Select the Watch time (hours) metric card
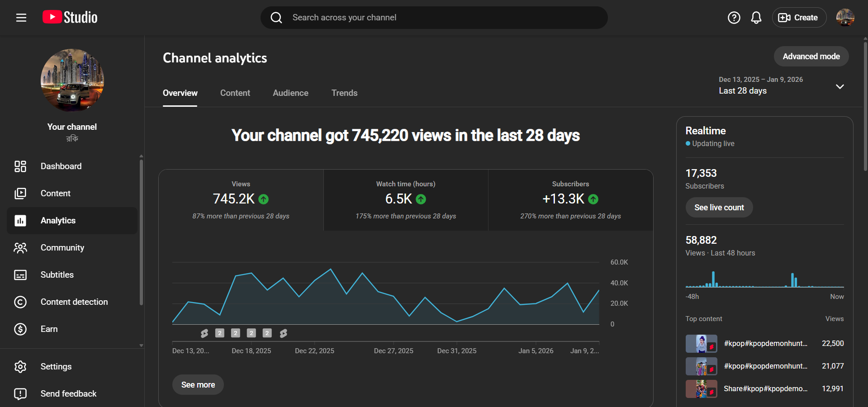Screen dimensions: 868x407 (406, 200)
